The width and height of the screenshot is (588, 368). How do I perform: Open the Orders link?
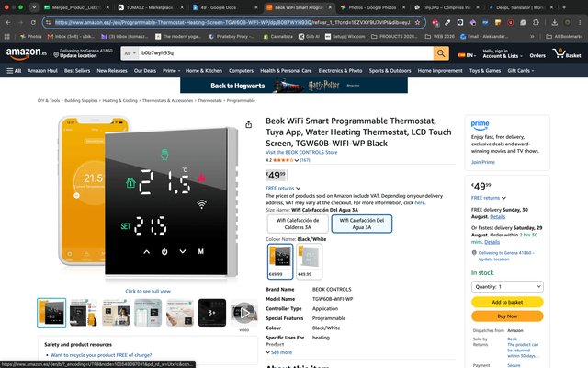pyautogui.click(x=537, y=55)
